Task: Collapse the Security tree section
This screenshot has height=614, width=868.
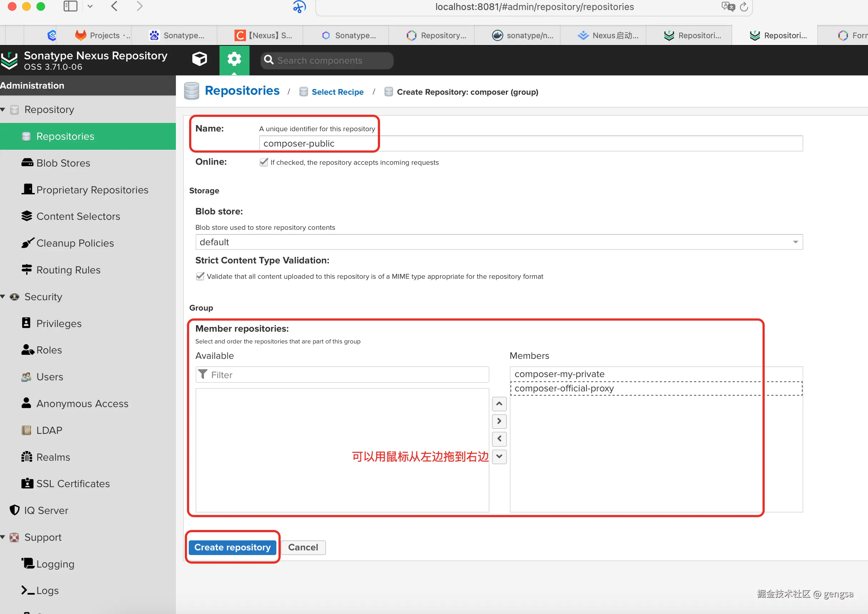Action: 3,297
